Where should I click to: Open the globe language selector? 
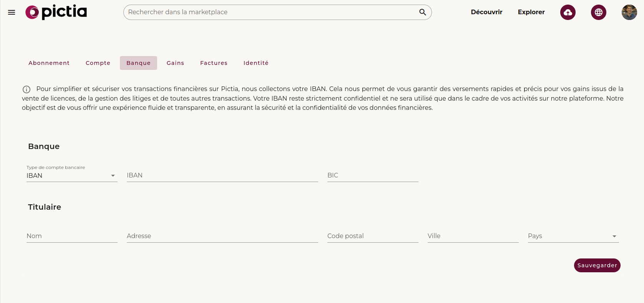pos(598,12)
